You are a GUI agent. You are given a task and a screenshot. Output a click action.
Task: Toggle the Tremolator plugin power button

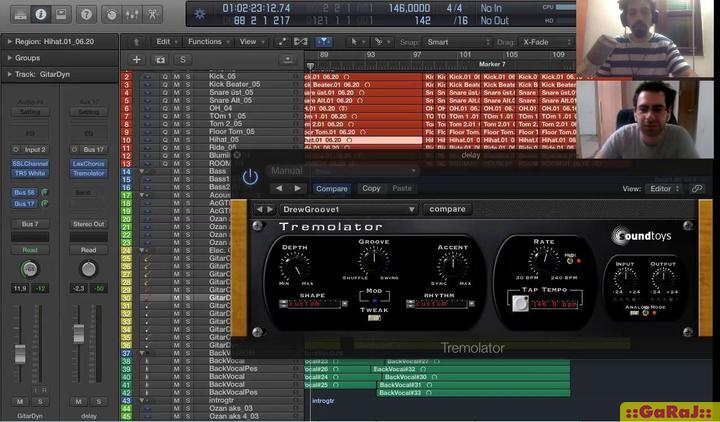250,177
